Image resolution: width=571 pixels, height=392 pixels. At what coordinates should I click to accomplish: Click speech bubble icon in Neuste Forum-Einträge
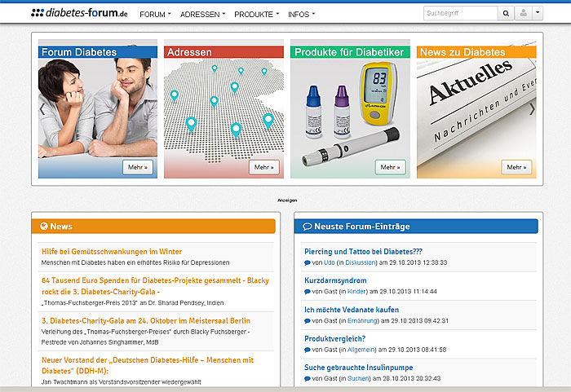(x=307, y=227)
